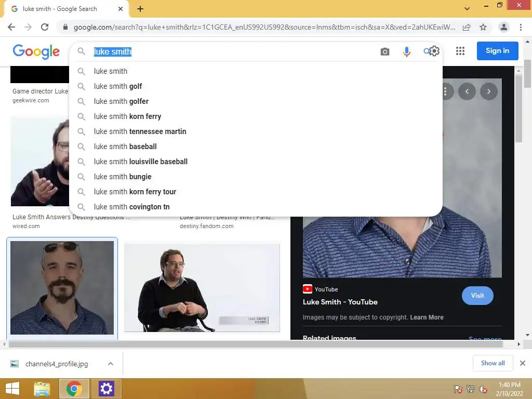The width and height of the screenshot is (532, 399).
Task: Click the Google logo
Action: pyautogui.click(x=36, y=51)
